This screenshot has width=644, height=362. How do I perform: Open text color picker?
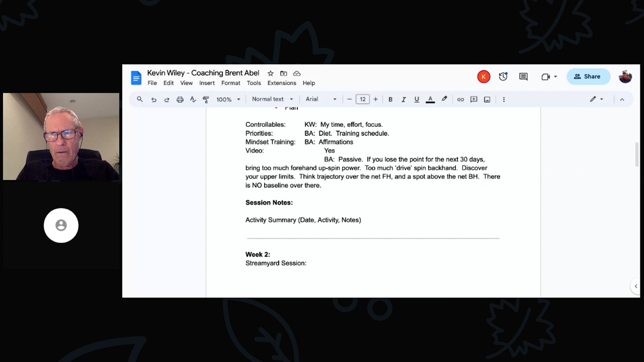pos(430,99)
